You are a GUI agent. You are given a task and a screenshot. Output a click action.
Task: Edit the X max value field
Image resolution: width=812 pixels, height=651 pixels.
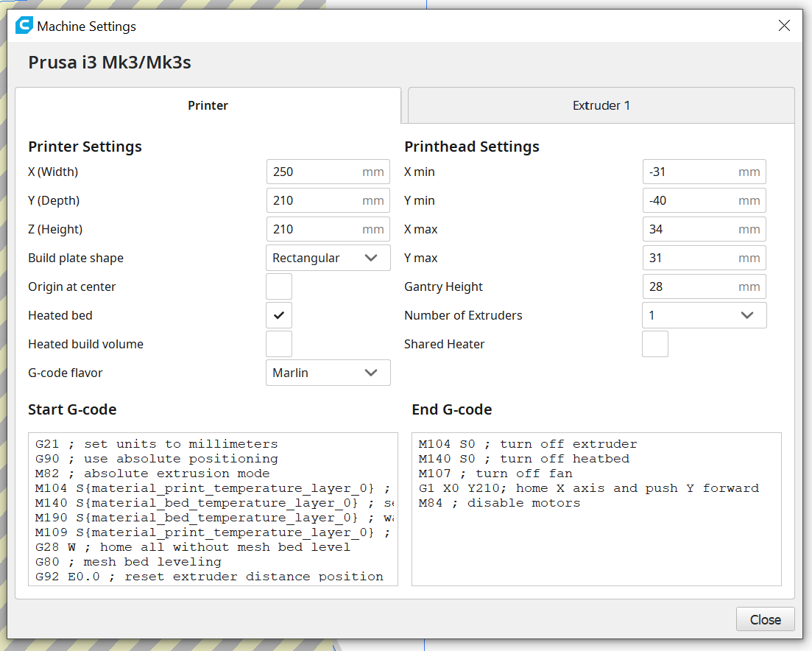click(x=705, y=229)
